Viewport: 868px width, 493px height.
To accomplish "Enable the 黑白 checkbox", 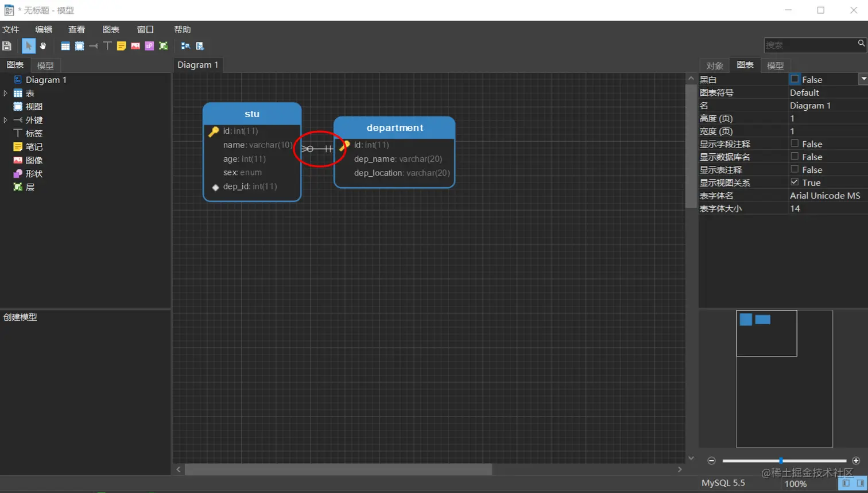I will click(x=795, y=79).
